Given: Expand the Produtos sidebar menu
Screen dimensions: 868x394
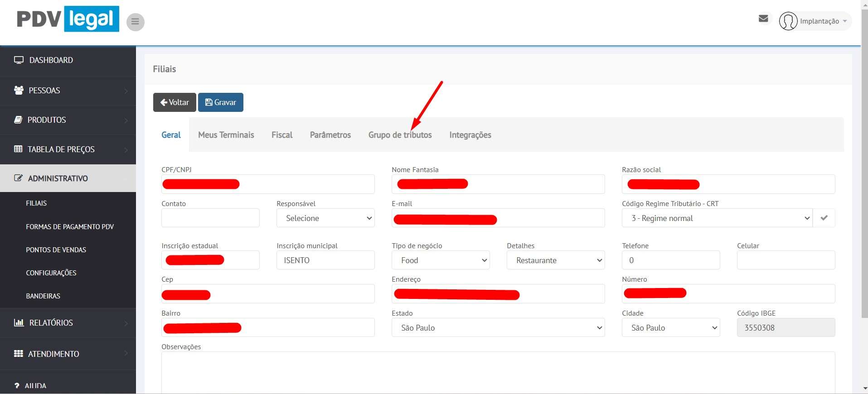Looking at the screenshot, I should [47, 120].
